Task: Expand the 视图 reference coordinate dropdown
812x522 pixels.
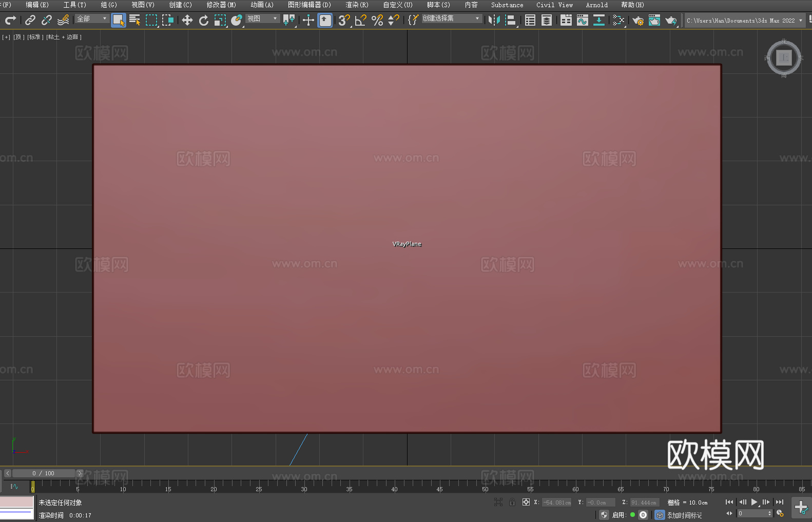Action: [x=262, y=18]
